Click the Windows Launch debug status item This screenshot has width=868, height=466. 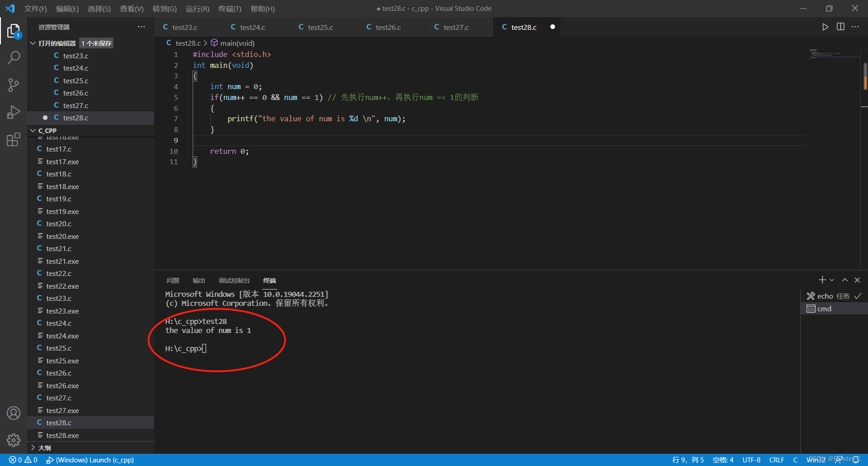pyautogui.click(x=90, y=460)
